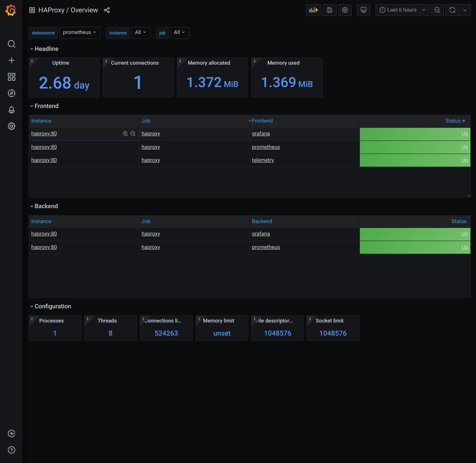Open the job All dropdown
476x463 pixels.
(180, 33)
